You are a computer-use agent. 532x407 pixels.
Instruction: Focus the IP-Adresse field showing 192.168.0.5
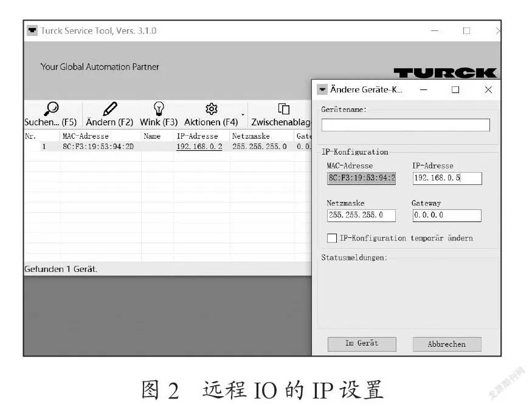pyautogui.click(x=447, y=178)
